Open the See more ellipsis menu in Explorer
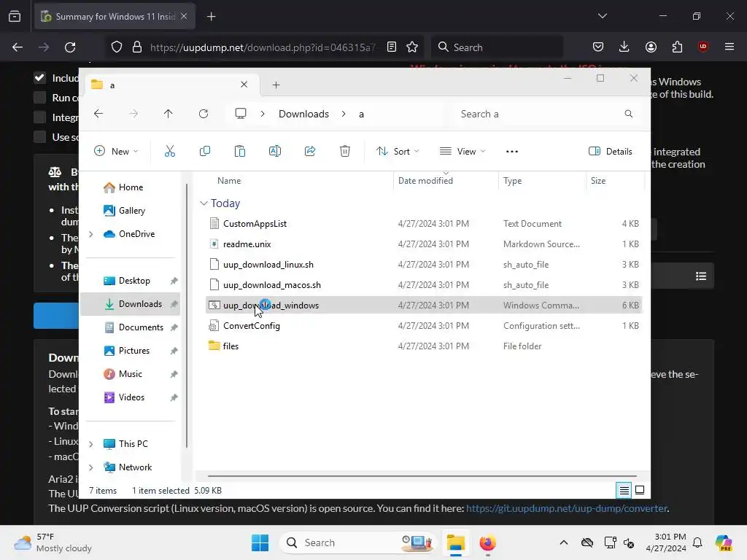This screenshot has width=747, height=560. [x=511, y=152]
